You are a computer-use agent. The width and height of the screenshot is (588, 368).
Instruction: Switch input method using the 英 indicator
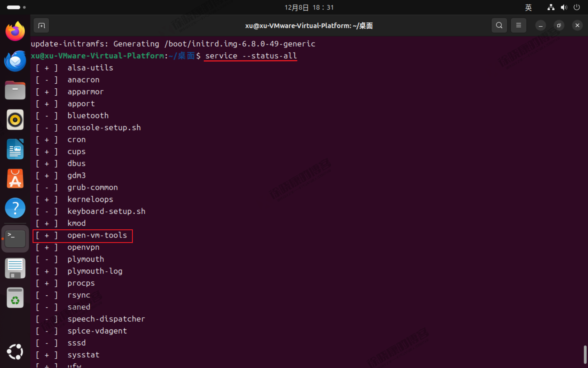click(528, 7)
